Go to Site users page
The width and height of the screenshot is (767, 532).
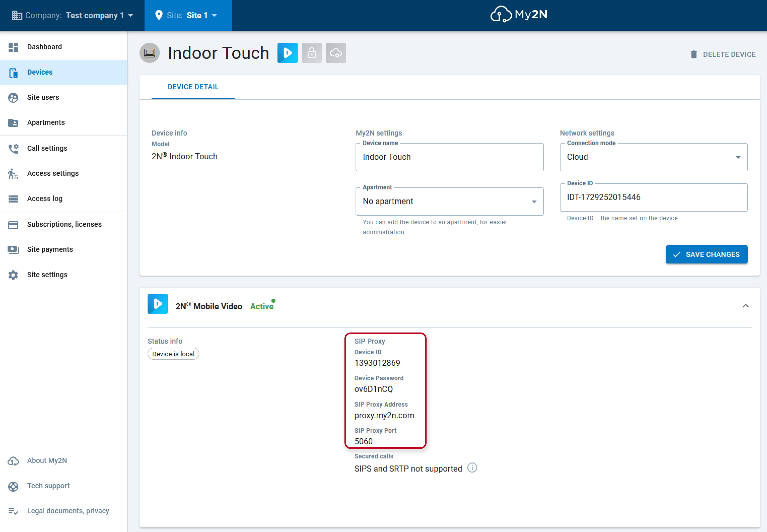64,97
